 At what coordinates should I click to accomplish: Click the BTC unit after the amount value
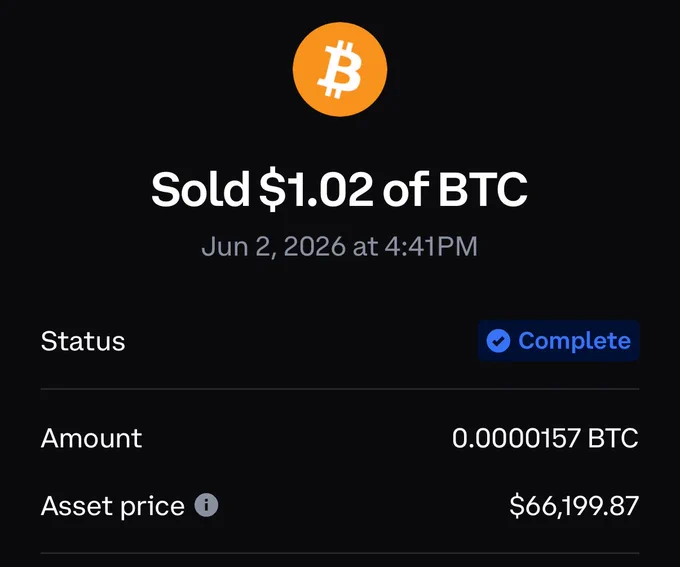point(613,438)
